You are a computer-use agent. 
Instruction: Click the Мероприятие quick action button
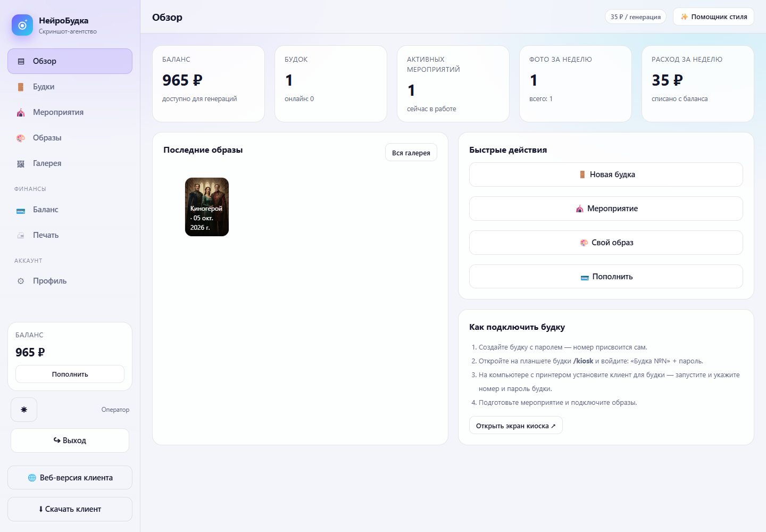(x=606, y=209)
